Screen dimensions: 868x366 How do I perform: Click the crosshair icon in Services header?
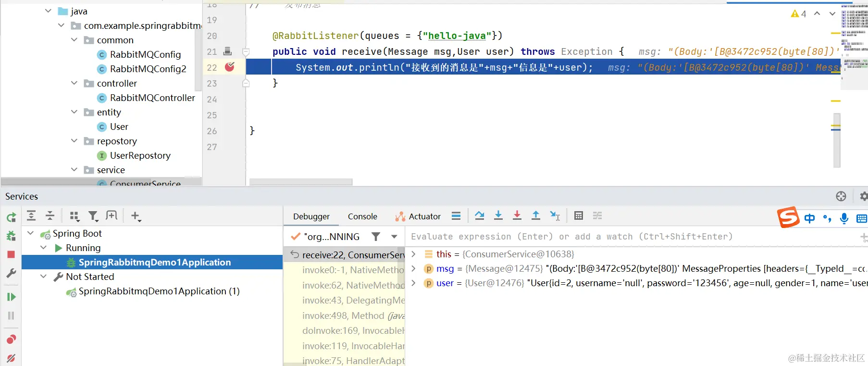[841, 196]
